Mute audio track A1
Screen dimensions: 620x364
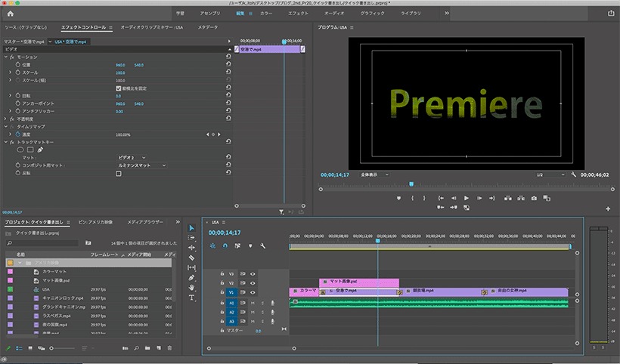[253, 303]
